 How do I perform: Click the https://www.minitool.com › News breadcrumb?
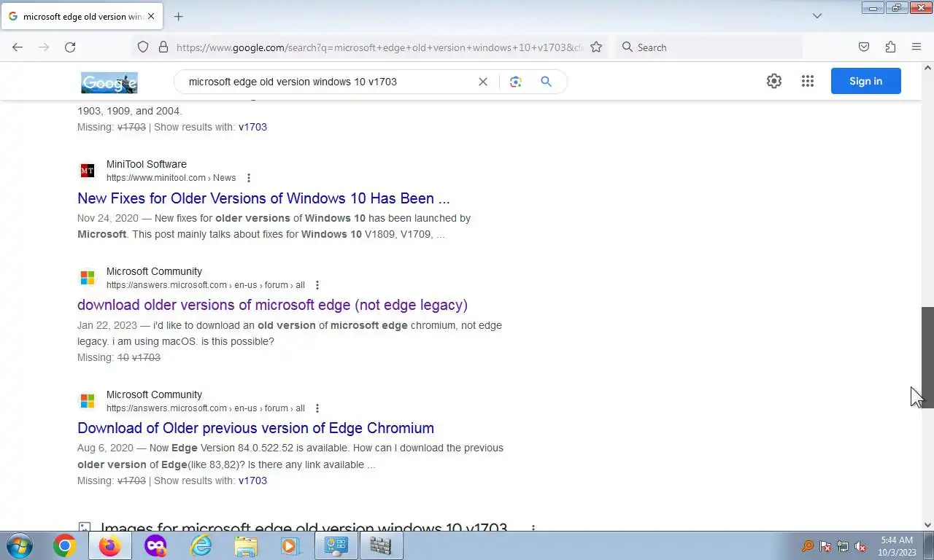(171, 178)
